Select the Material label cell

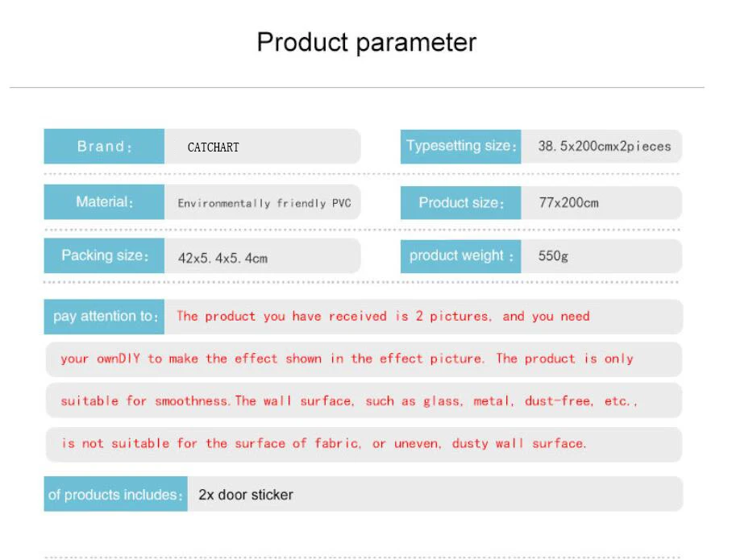104,201
